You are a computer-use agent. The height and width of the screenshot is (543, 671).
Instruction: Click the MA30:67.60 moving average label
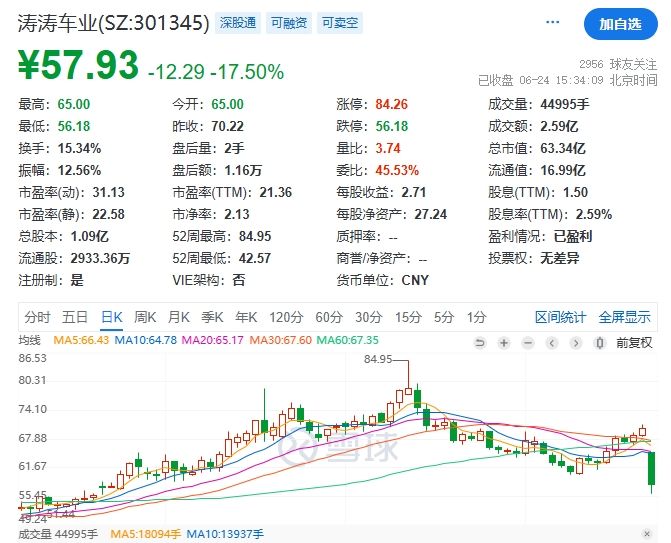click(281, 340)
